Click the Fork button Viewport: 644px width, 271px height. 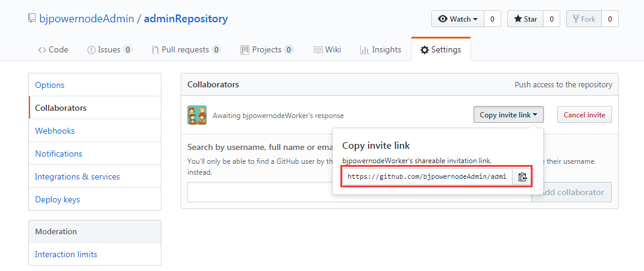pyautogui.click(x=584, y=19)
